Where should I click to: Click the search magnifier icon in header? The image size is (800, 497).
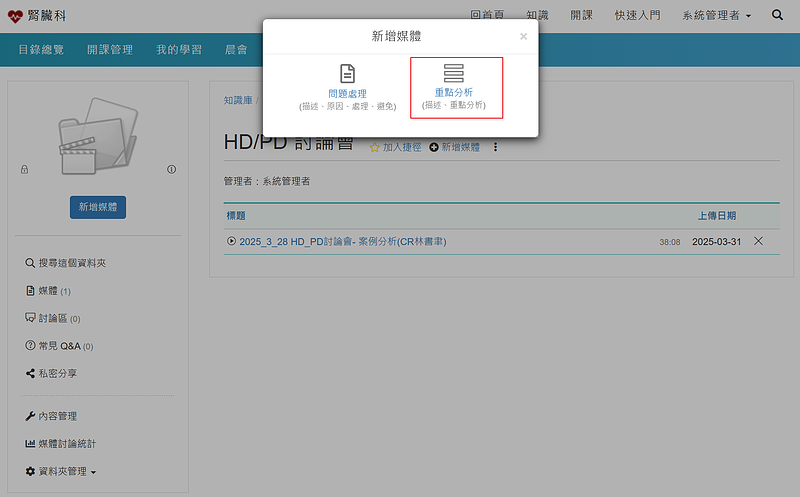pos(777,16)
